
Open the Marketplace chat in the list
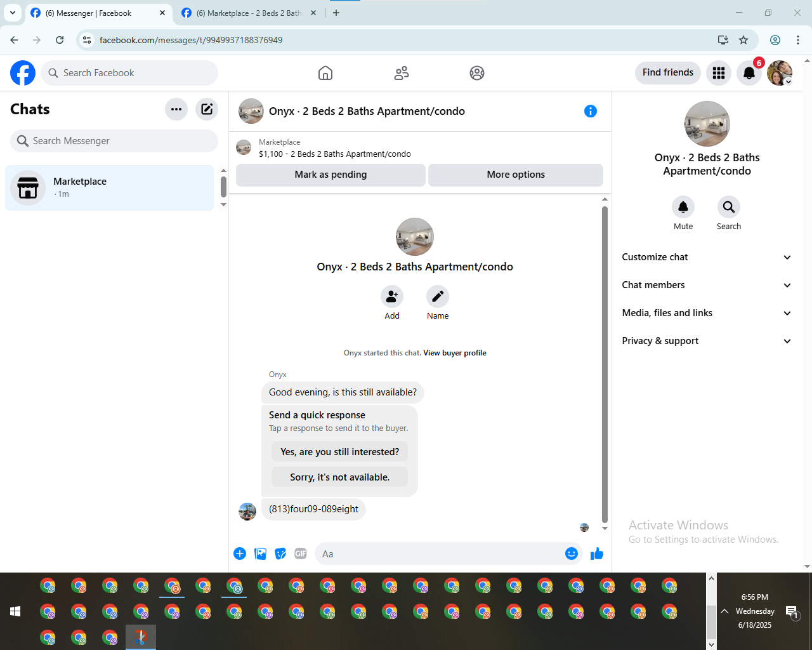pyautogui.click(x=110, y=188)
